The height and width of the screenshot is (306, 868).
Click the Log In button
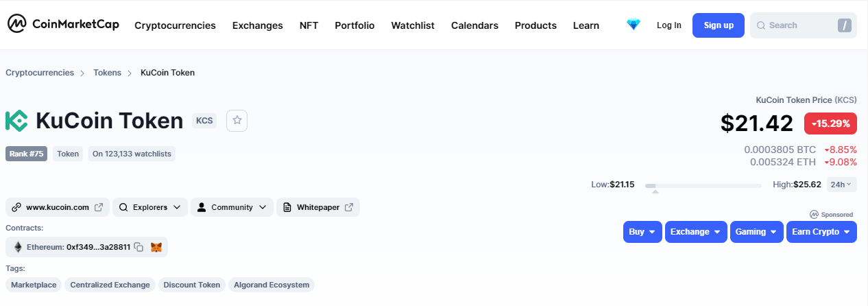[x=668, y=25]
